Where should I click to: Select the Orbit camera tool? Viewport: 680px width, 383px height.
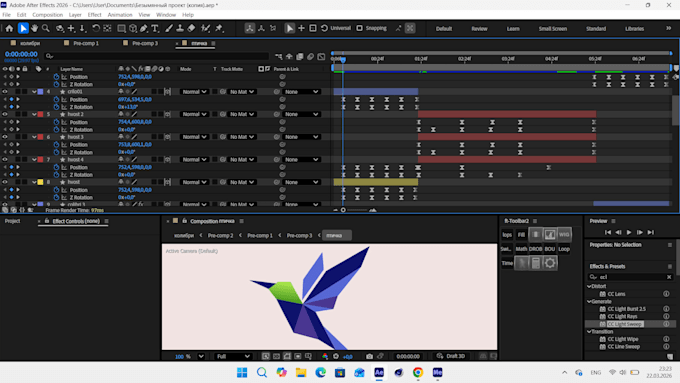pos(60,29)
